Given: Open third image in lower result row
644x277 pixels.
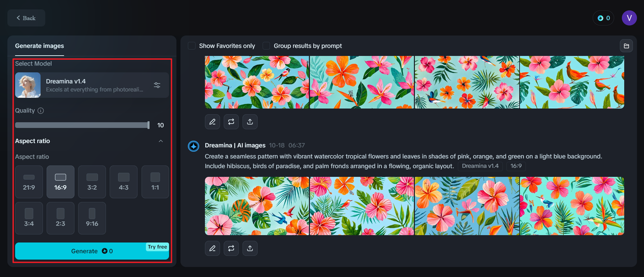Looking at the screenshot, I should coord(467,206).
